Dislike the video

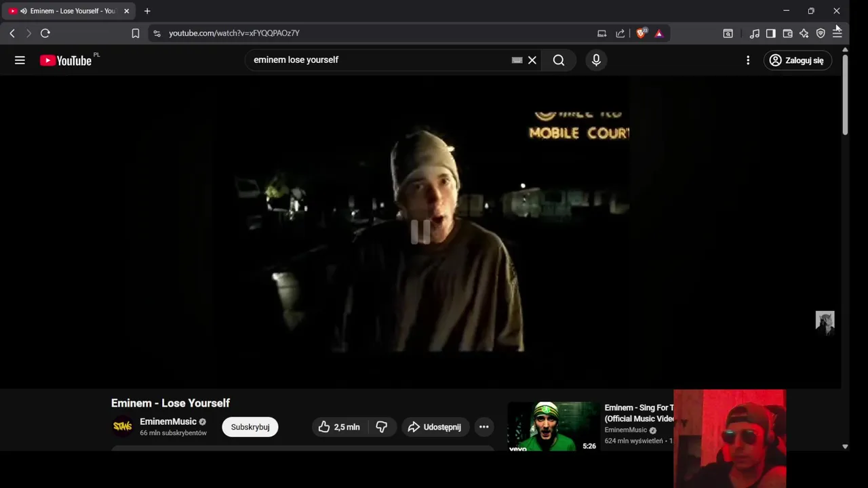pyautogui.click(x=382, y=427)
